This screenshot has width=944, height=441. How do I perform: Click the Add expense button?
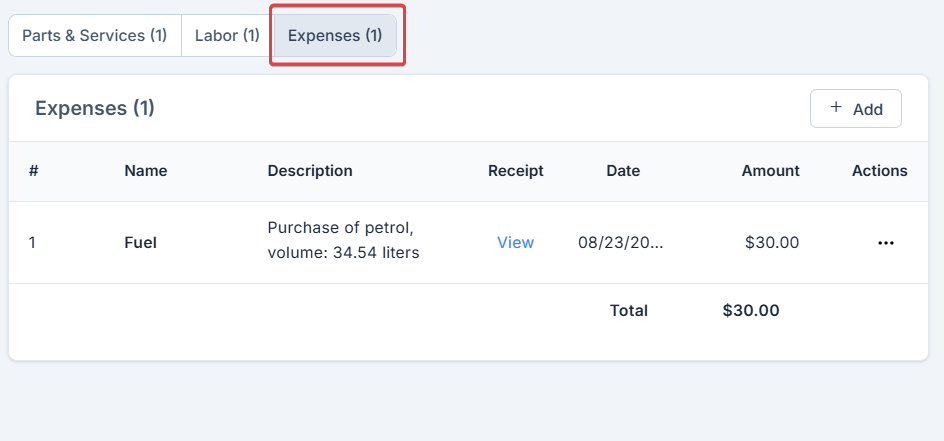(x=856, y=109)
